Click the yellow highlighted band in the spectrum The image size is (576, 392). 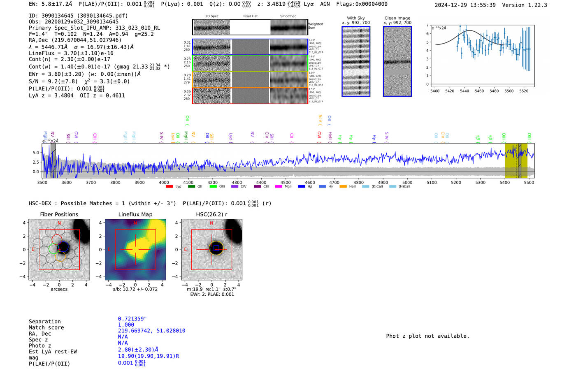[x=510, y=160]
